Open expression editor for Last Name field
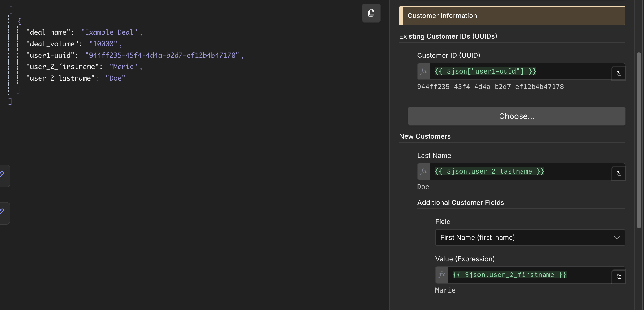644x310 pixels. pyautogui.click(x=619, y=173)
